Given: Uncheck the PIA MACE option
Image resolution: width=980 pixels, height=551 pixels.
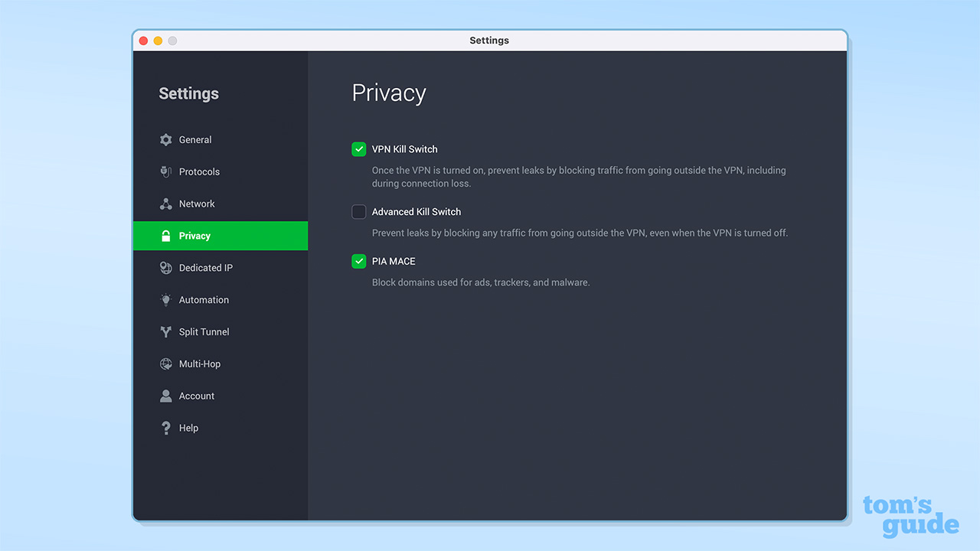Looking at the screenshot, I should click(358, 261).
